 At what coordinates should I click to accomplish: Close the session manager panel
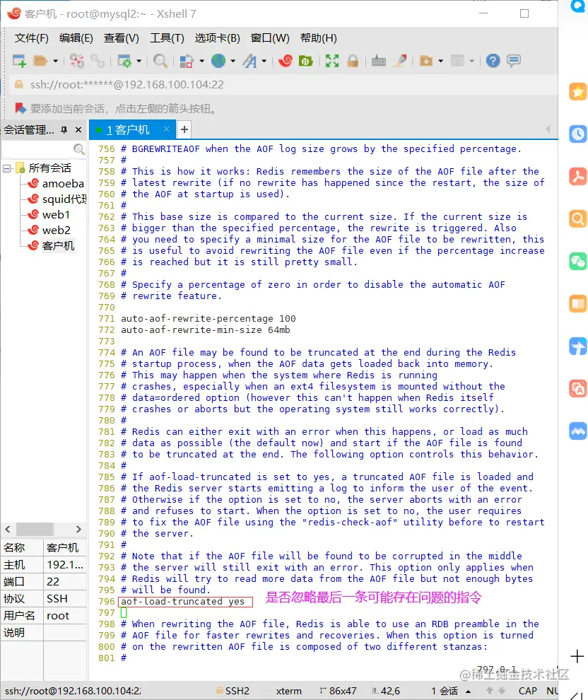(78, 130)
